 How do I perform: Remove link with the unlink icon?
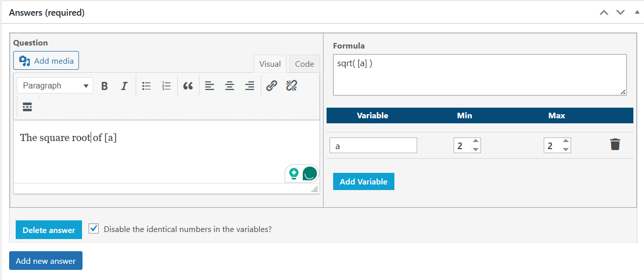tap(291, 86)
